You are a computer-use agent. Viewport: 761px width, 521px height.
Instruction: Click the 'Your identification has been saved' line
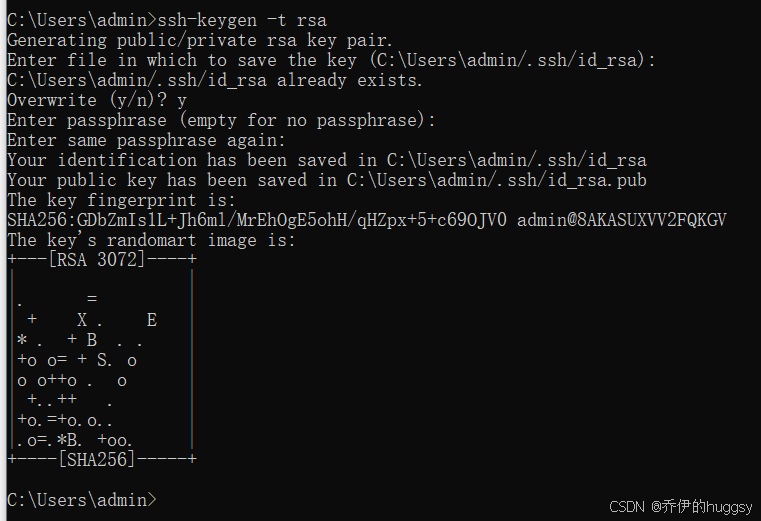pos(327,160)
